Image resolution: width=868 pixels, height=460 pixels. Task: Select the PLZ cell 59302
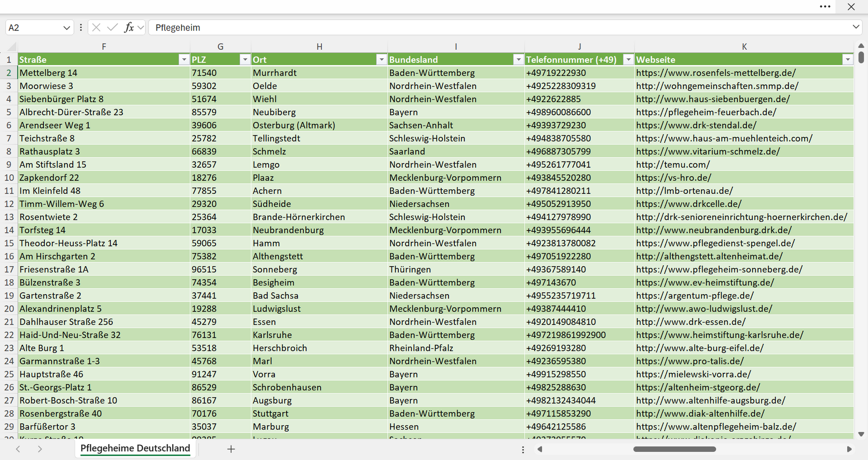220,86
